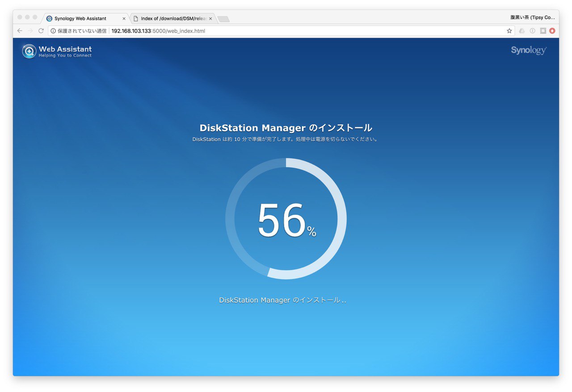Screen dimensions: 572x392
Task: Click the yellow minimize window button
Action: coord(27,17)
